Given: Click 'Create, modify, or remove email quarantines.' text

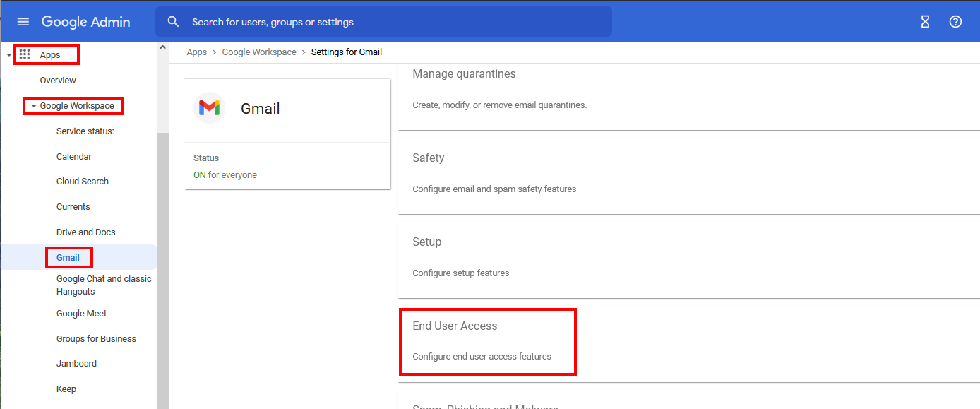Looking at the screenshot, I should pyautogui.click(x=500, y=105).
